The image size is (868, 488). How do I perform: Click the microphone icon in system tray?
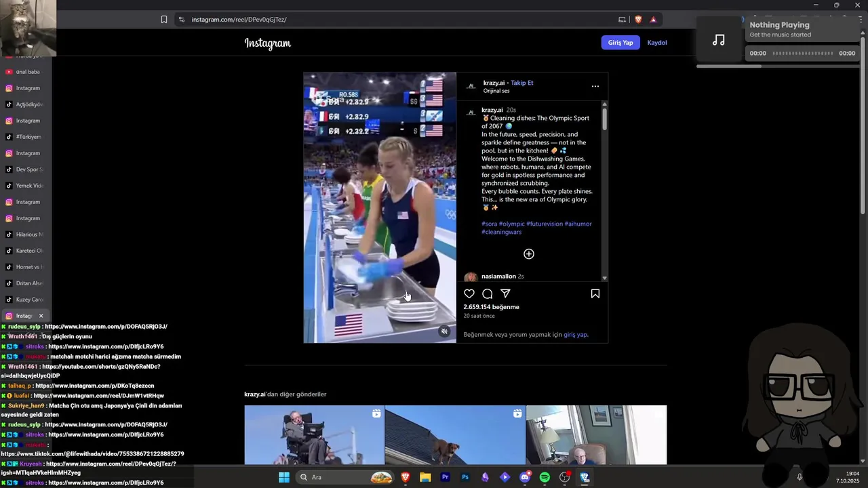(x=800, y=477)
